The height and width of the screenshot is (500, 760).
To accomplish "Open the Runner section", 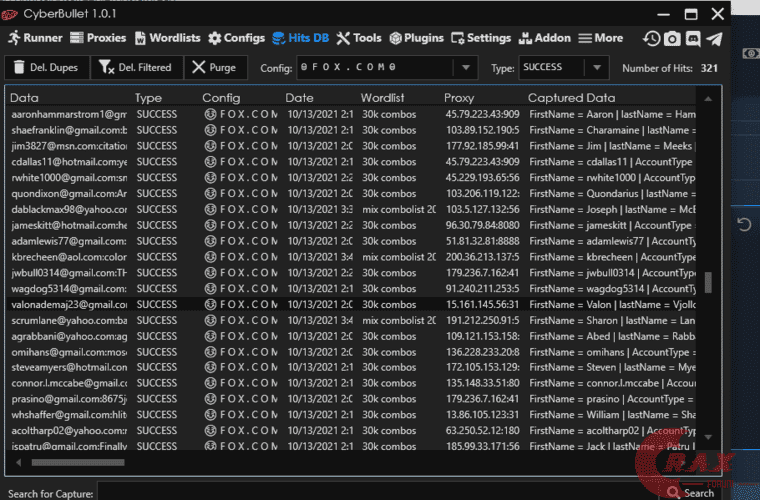I will click(35, 38).
